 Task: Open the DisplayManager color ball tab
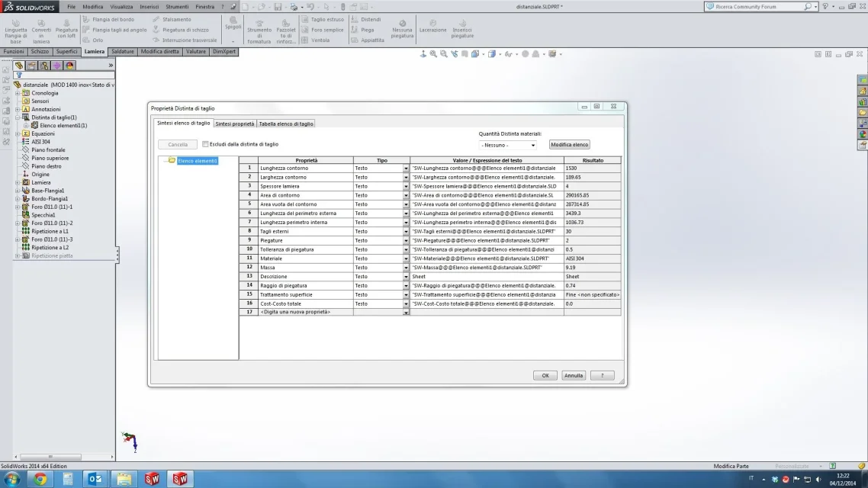[69, 66]
